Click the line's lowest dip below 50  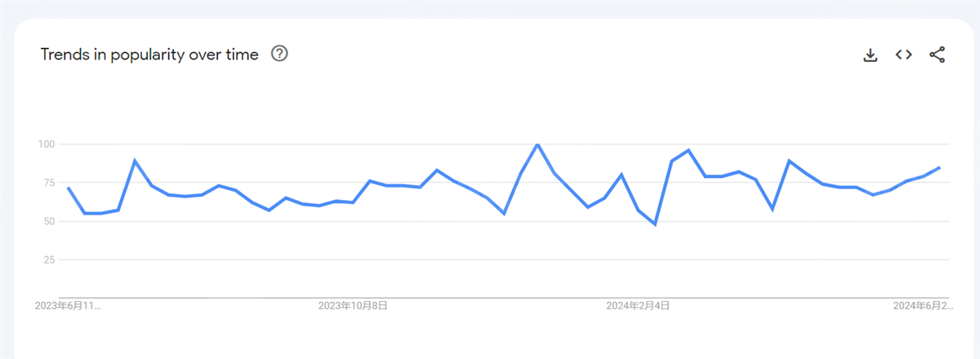(655, 224)
